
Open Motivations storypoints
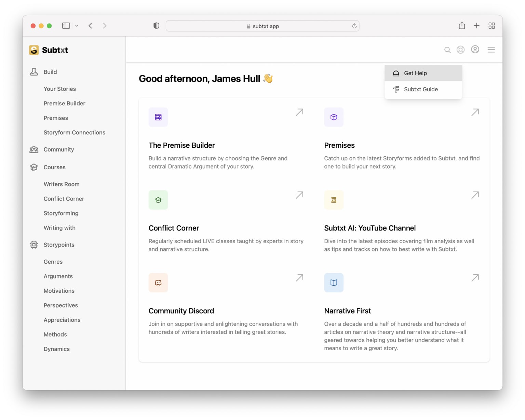tap(59, 291)
